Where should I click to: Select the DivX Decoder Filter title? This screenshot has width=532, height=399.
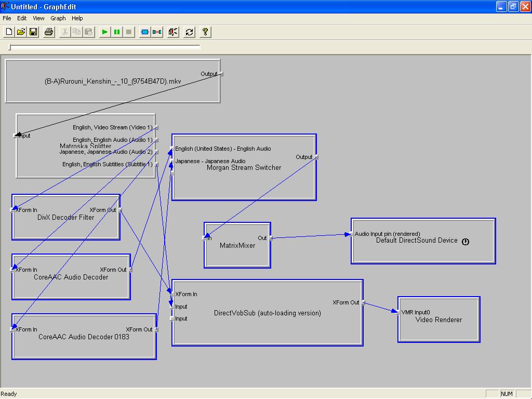(x=65, y=218)
